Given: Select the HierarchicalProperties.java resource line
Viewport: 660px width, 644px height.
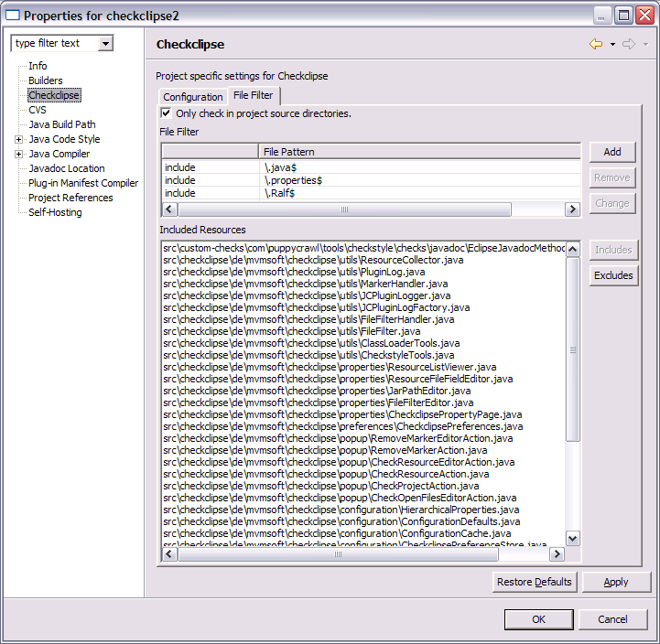Looking at the screenshot, I should pyautogui.click(x=341, y=510).
